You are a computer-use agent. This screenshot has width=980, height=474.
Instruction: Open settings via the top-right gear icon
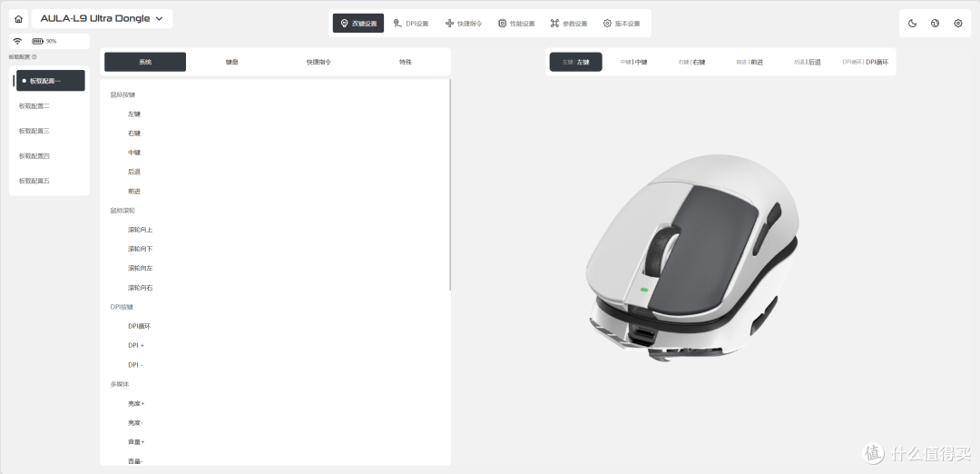(958, 23)
